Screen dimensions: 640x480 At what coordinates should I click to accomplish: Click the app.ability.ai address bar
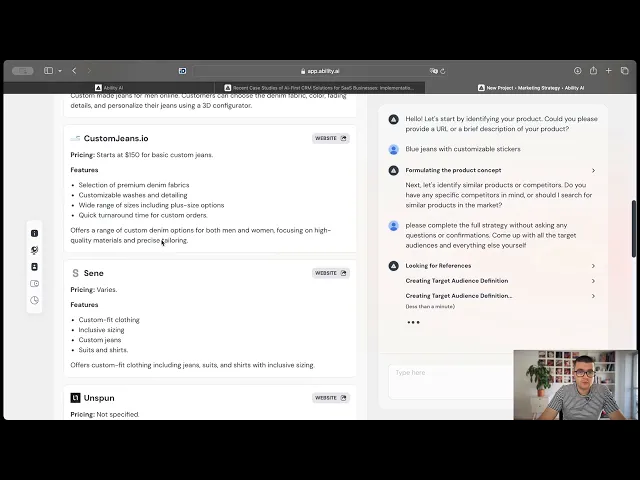pyautogui.click(x=320, y=71)
